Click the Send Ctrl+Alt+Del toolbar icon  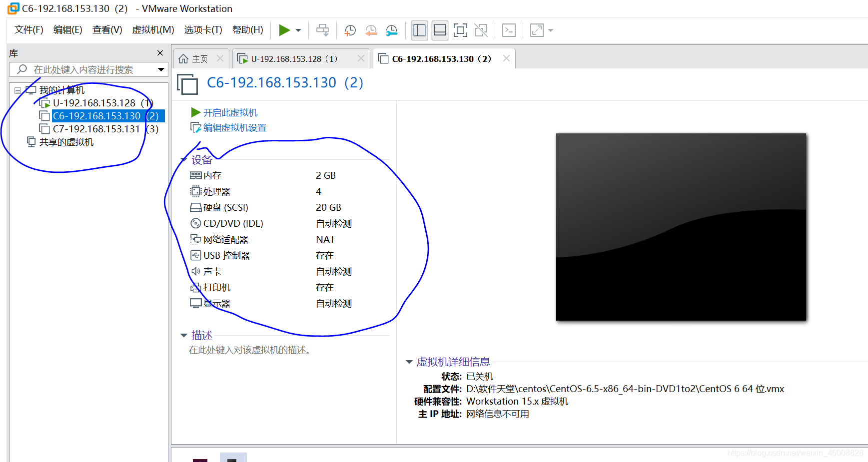(x=323, y=30)
